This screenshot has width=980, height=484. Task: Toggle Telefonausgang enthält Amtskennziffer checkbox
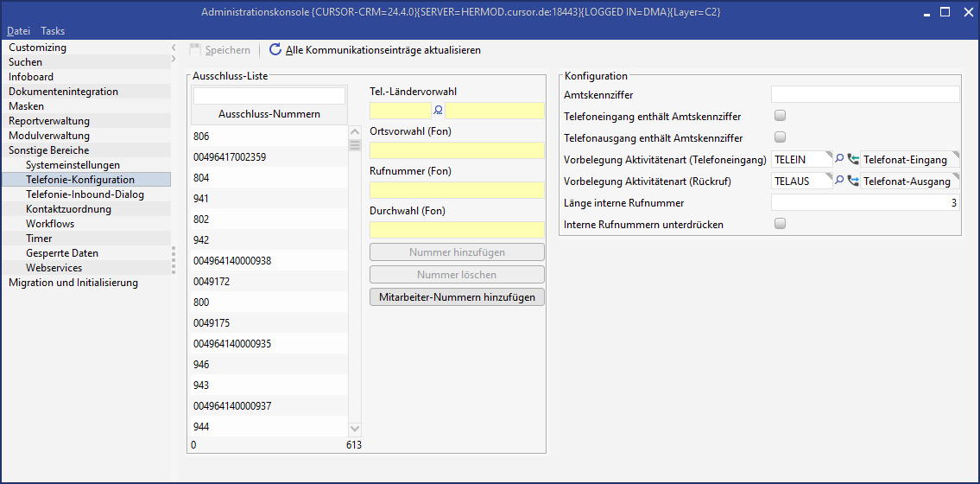click(781, 137)
